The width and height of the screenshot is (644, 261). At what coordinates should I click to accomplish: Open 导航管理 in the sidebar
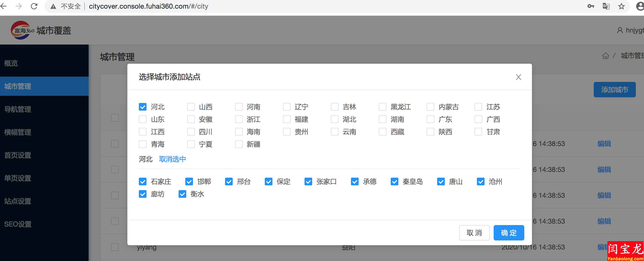point(17,109)
